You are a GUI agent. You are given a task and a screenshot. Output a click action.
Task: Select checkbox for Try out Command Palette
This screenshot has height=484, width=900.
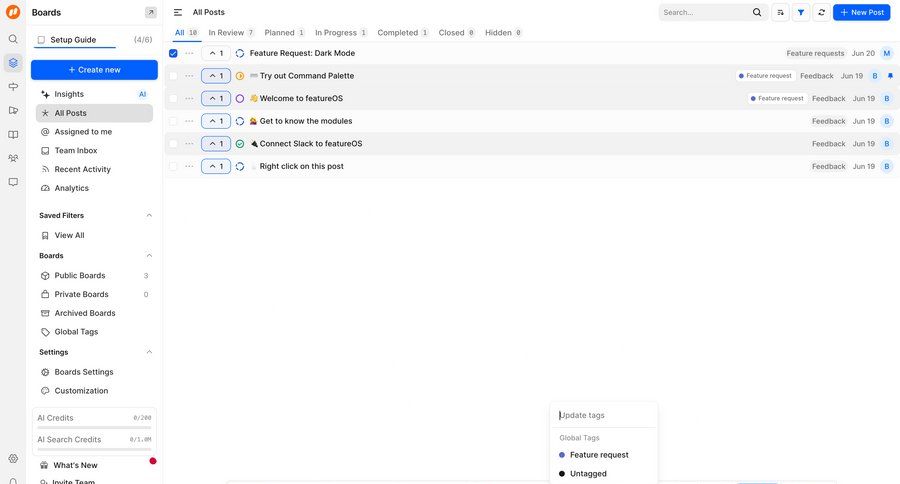(173, 76)
